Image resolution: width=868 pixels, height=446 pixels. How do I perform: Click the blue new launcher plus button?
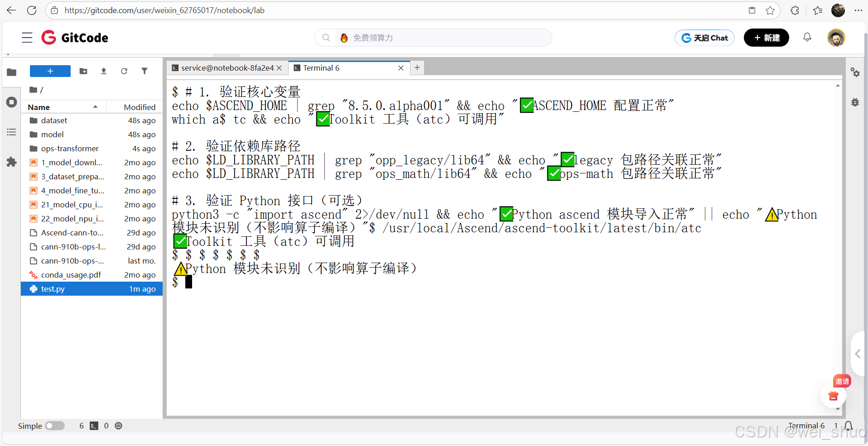pos(50,71)
